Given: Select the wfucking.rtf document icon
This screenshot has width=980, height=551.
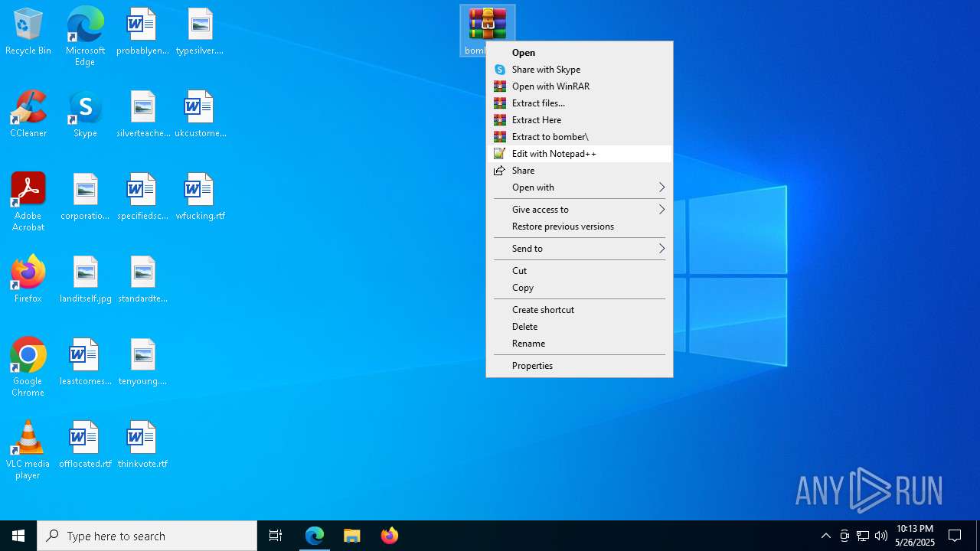Looking at the screenshot, I should tap(200, 197).
